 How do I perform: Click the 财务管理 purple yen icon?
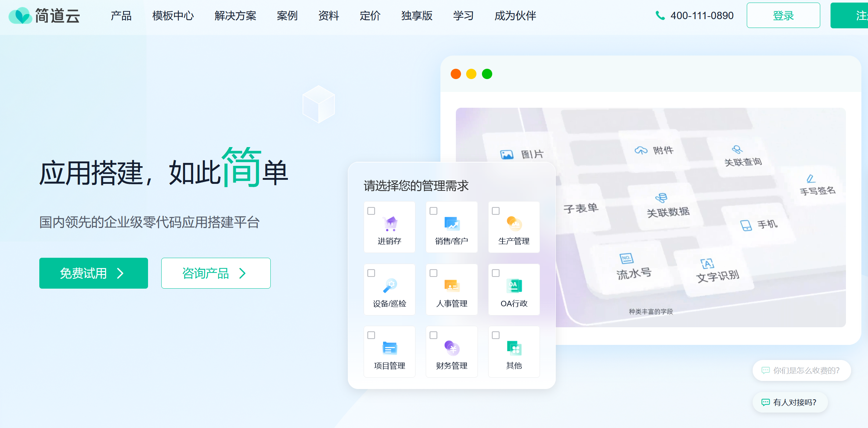pos(452,348)
